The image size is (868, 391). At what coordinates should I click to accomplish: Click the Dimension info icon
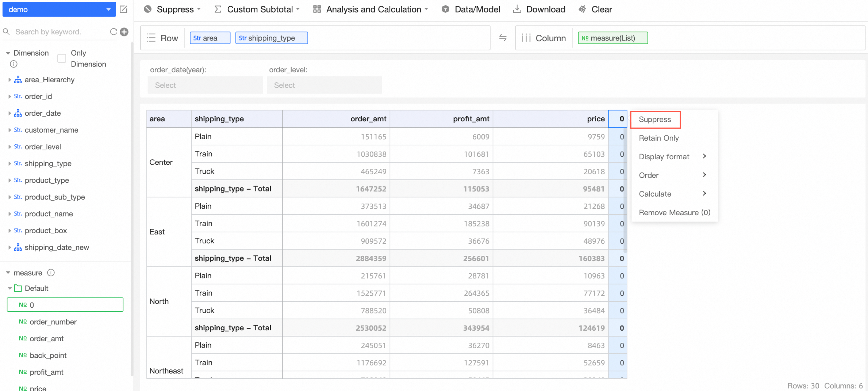[14, 64]
